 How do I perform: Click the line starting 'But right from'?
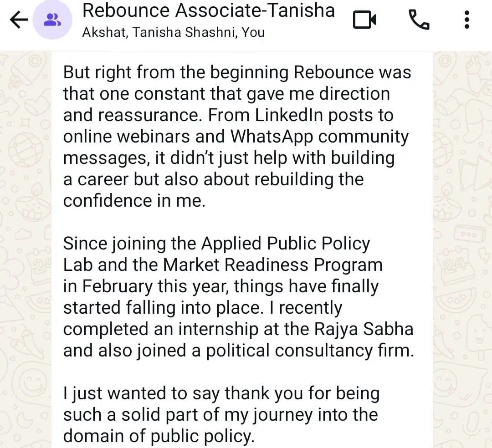pos(237,72)
